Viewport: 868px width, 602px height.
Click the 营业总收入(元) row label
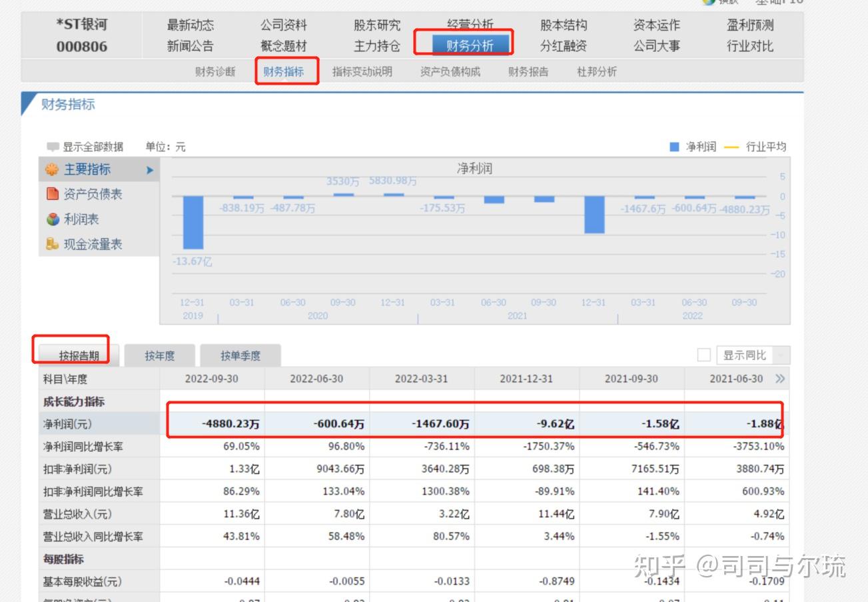click(77, 515)
